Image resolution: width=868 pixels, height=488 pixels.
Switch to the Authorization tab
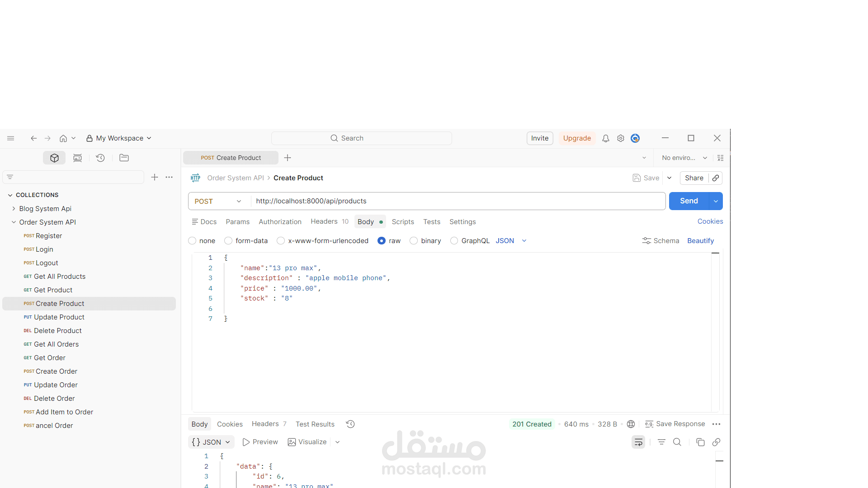(x=280, y=222)
